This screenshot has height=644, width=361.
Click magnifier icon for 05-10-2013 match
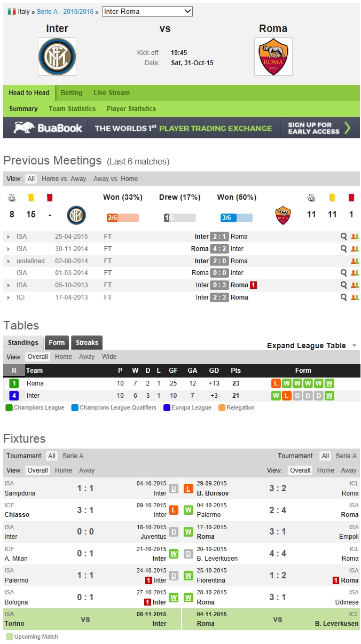click(x=344, y=285)
